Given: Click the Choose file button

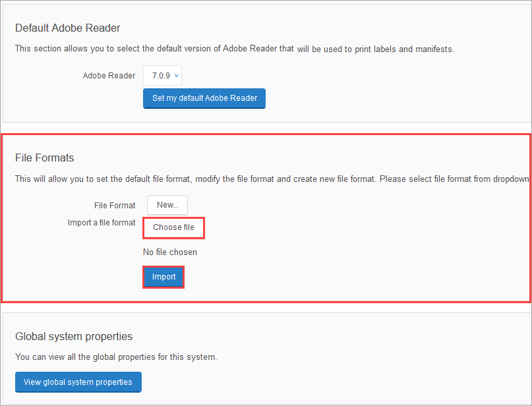Looking at the screenshot, I should tap(174, 227).
